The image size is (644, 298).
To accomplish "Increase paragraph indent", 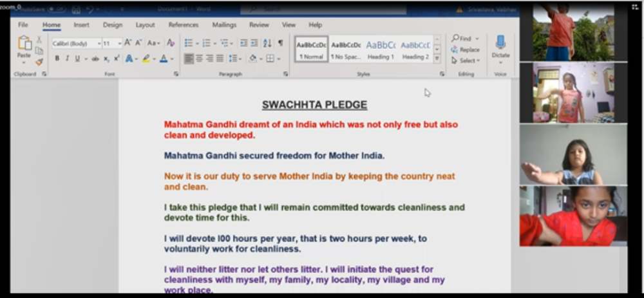I will pos(254,42).
